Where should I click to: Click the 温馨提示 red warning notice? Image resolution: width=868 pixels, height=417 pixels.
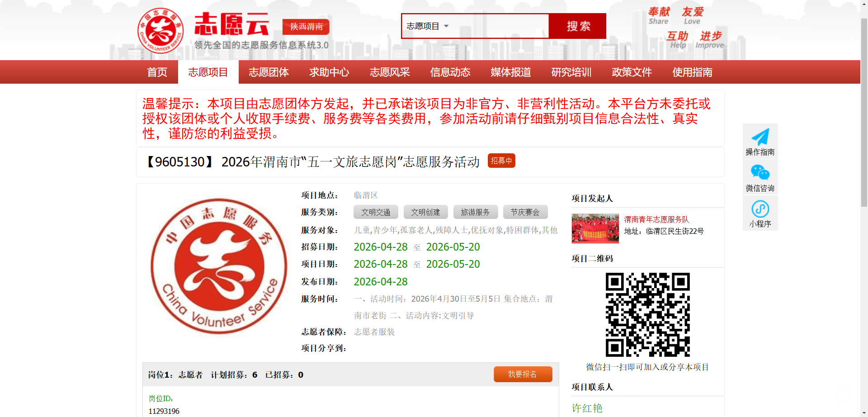pos(426,118)
